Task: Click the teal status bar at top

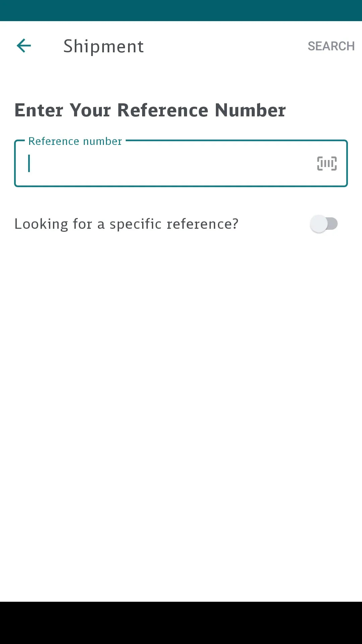Action: coord(181,10)
